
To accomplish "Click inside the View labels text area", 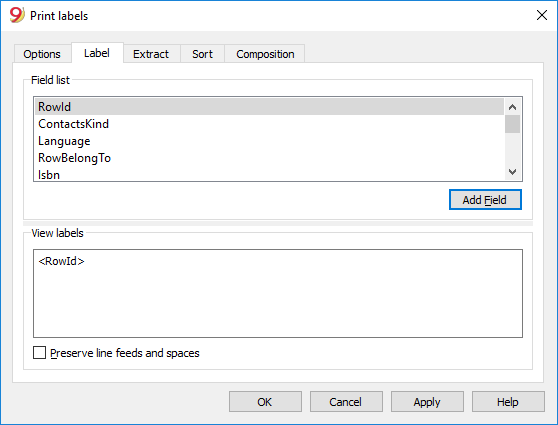I will click(278, 293).
